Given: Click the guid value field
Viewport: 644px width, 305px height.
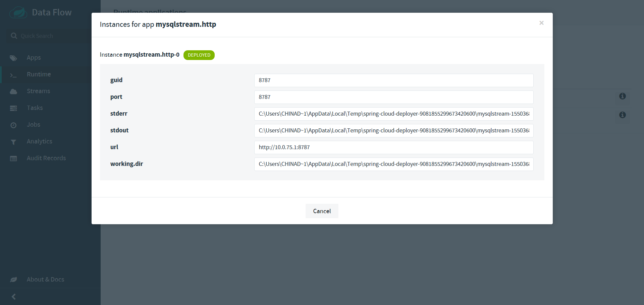Looking at the screenshot, I should click(394, 80).
